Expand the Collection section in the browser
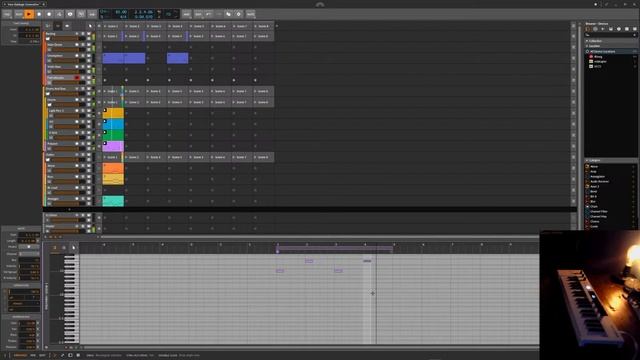This screenshot has width=640, height=360. click(x=611, y=41)
